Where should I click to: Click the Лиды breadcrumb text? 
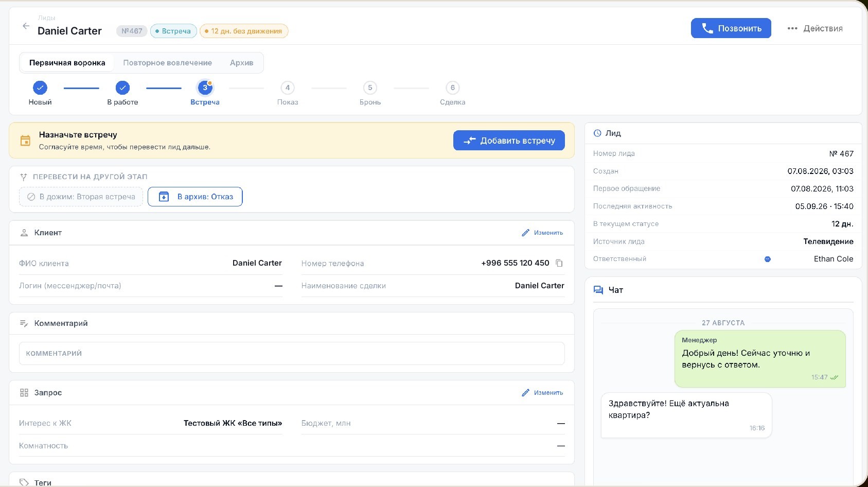tap(46, 18)
